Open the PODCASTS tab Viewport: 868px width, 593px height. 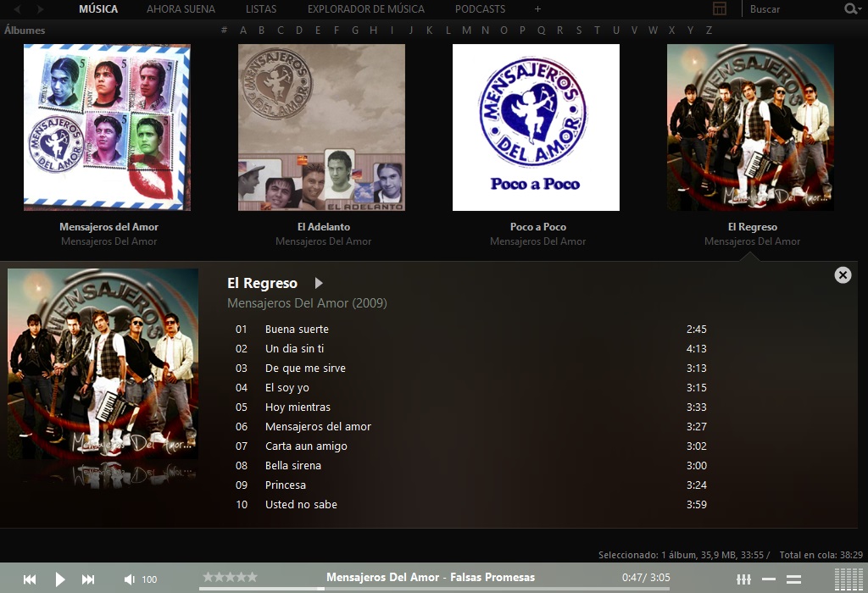(x=480, y=8)
